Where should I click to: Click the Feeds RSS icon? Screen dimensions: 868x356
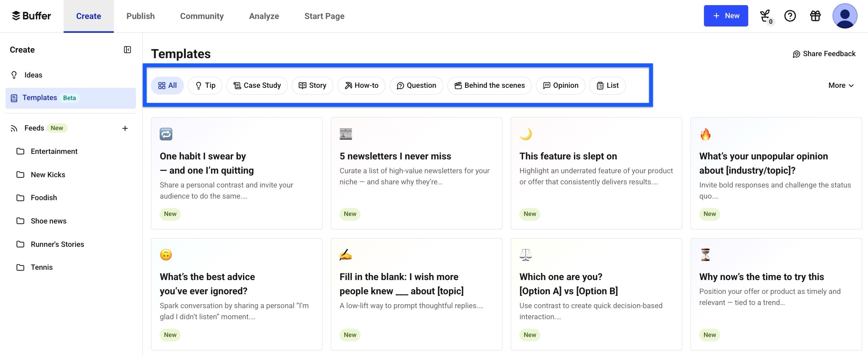coord(14,128)
